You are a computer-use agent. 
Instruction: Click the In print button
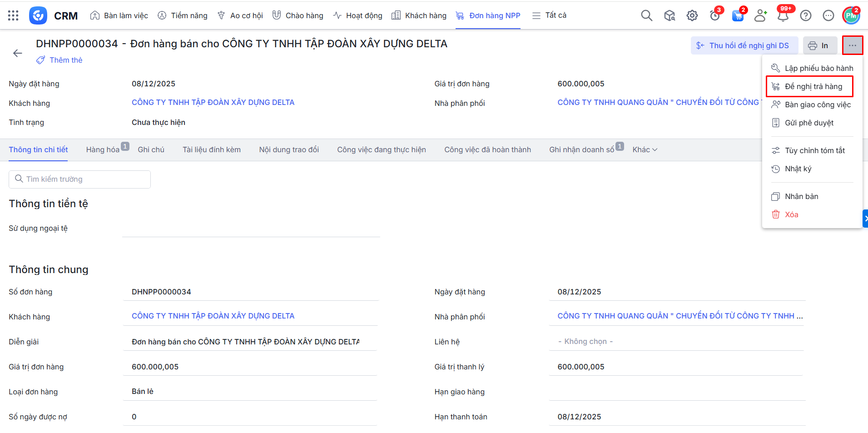[819, 45]
